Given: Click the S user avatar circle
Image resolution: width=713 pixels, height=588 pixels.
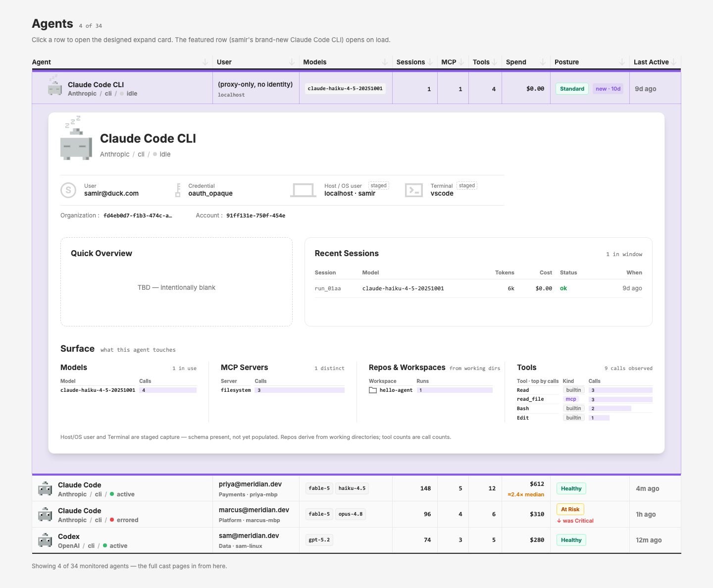Looking at the screenshot, I should pyautogui.click(x=68, y=190).
